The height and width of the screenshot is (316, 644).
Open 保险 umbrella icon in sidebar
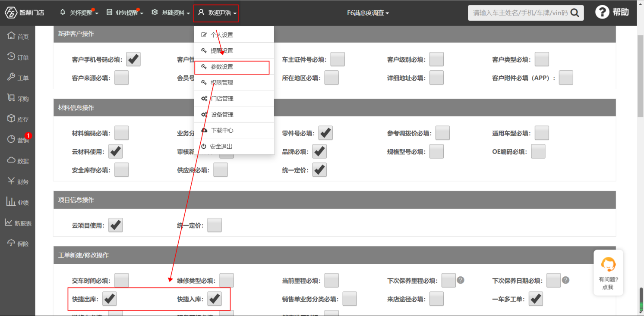(x=12, y=243)
